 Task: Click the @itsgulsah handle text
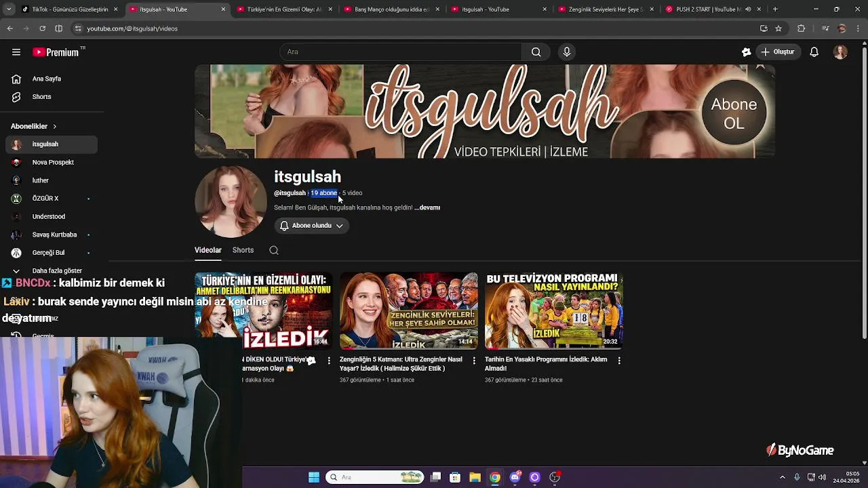(290, 193)
